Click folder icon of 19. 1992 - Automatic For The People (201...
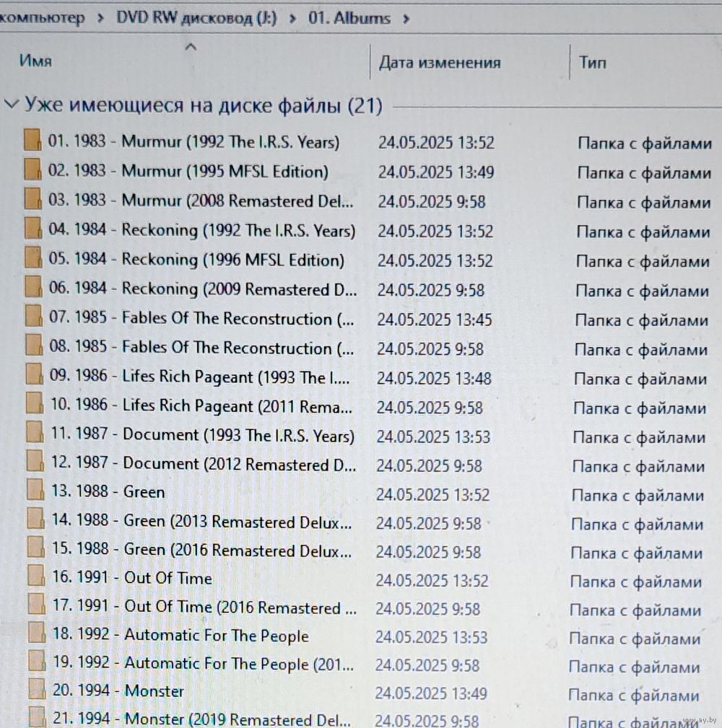The width and height of the screenshot is (722, 728). (x=37, y=661)
